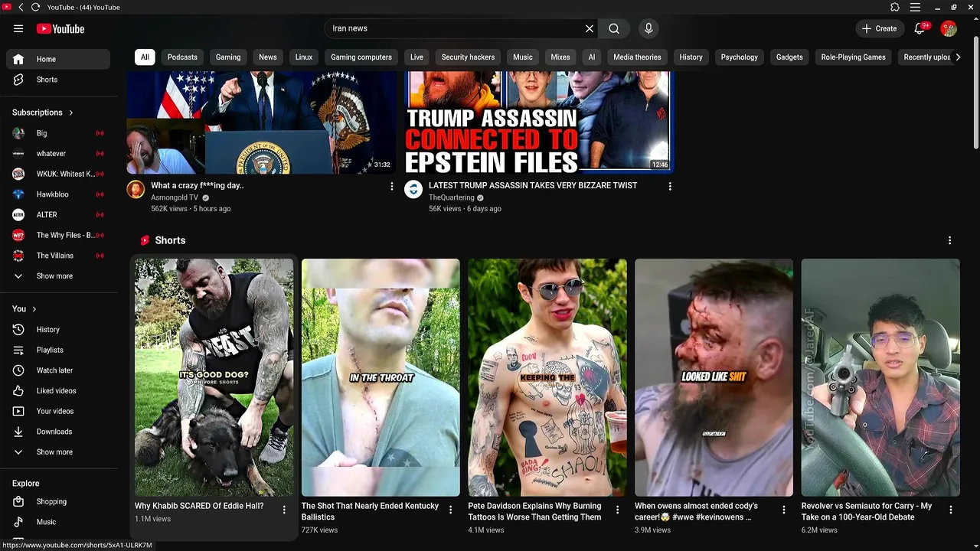Open options for What a crazy day video
This screenshot has width=980, height=551.
(x=392, y=186)
